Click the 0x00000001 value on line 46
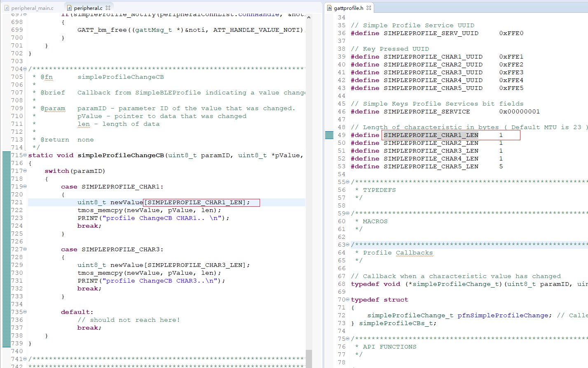The image size is (588, 368). pos(519,111)
